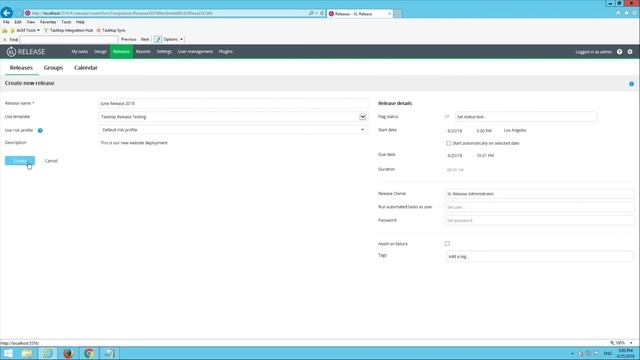Open Tasktop Integration Hub bookmark
The width and height of the screenshot is (640, 360).
68,31
